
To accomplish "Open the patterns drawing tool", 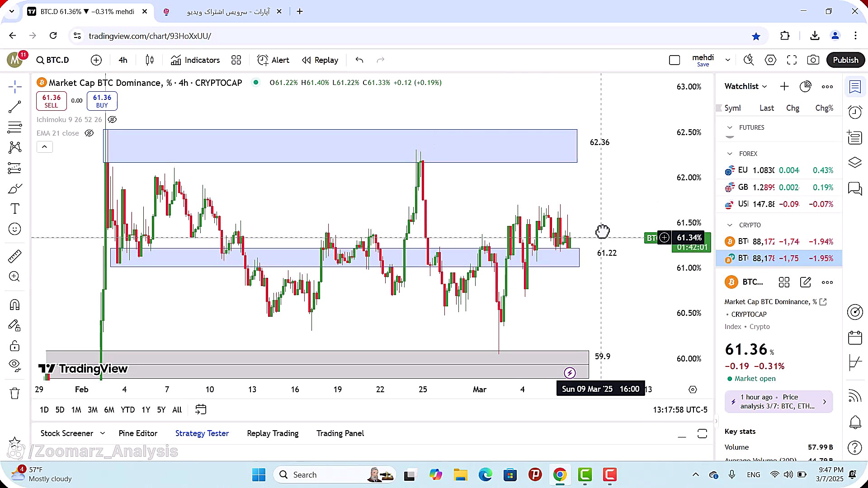I will pyautogui.click(x=15, y=147).
